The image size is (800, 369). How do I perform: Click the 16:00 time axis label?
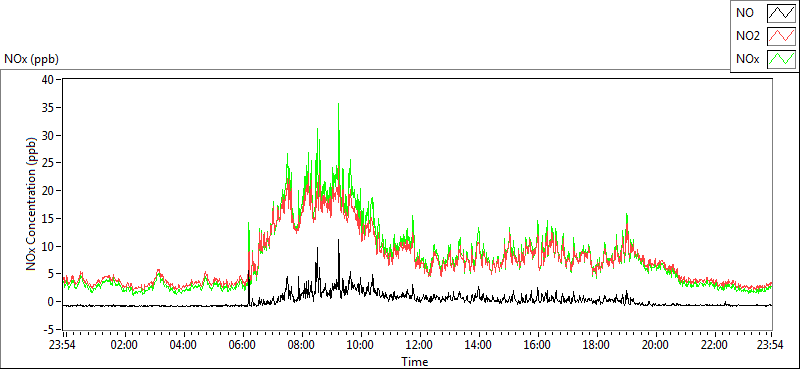(538, 344)
